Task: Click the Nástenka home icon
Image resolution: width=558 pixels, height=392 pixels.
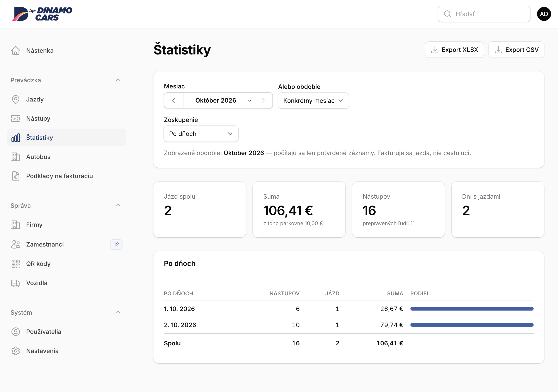Action: coord(15,51)
